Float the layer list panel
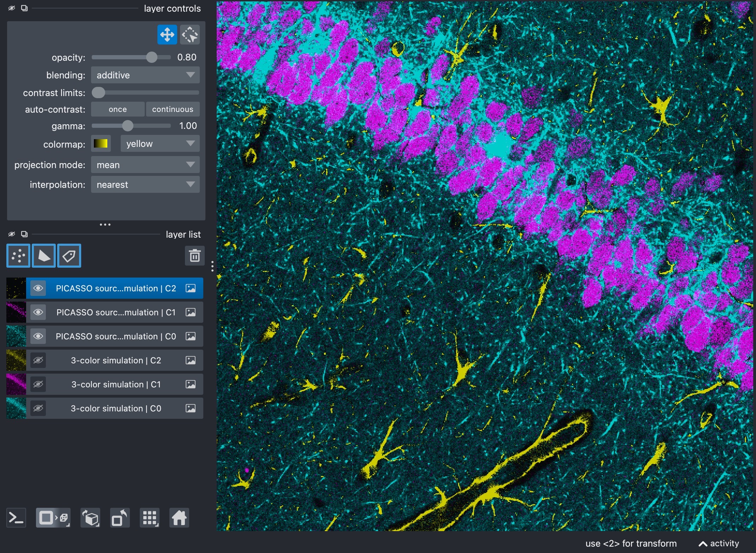The width and height of the screenshot is (756, 553). pyautogui.click(x=24, y=234)
